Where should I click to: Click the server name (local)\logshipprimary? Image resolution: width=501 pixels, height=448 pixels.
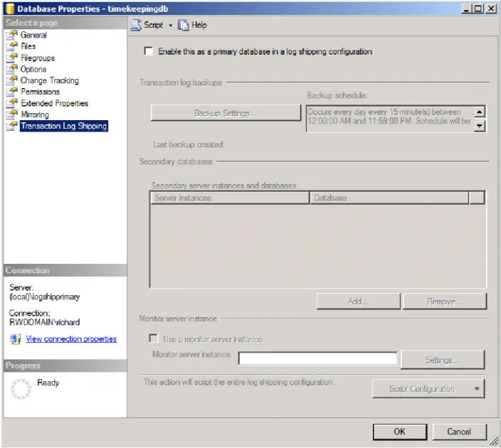[x=44, y=297]
